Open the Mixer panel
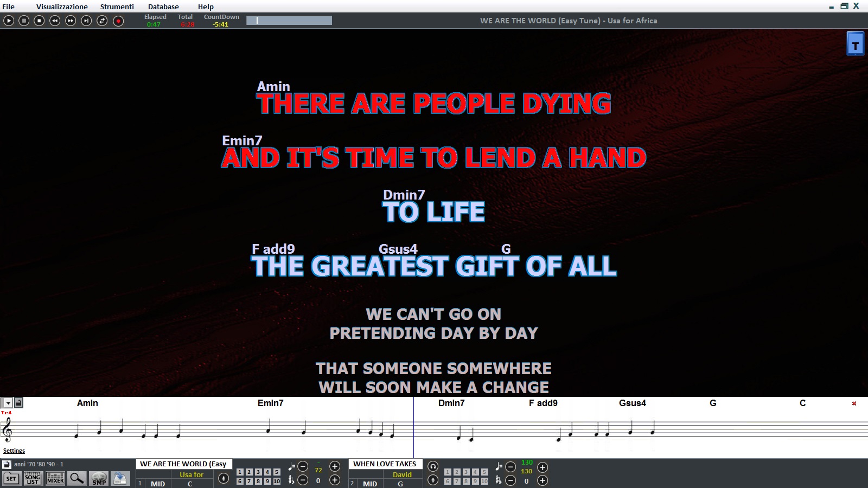Image resolution: width=868 pixels, height=488 pixels. [x=55, y=478]
